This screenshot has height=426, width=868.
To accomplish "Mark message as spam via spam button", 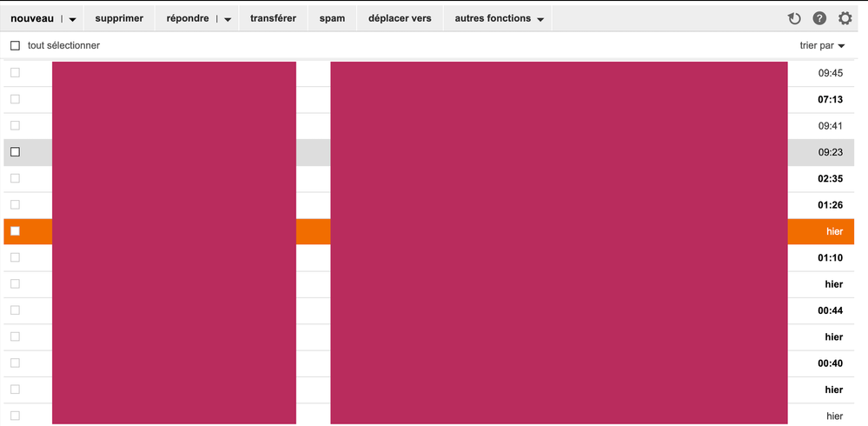I will point(332,18).
